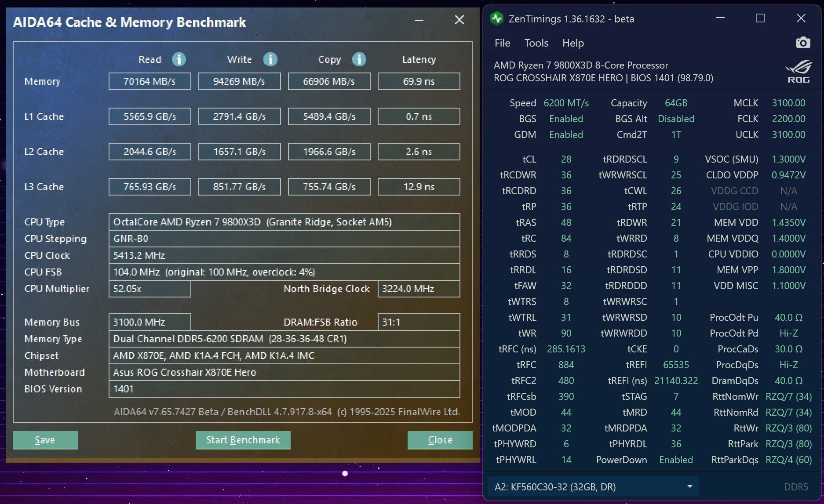The width and height of the screenshot is (824, 504).
Task: Click the GDM Enabled value
Action: coord(566,134)
